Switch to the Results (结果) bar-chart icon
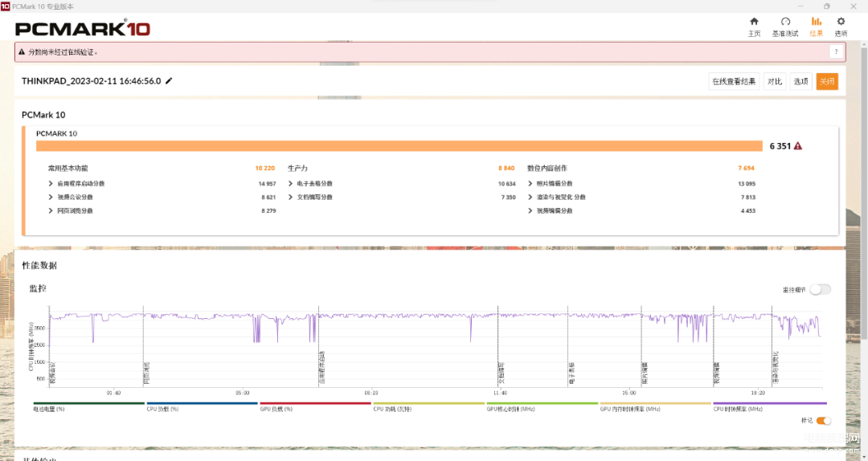 click(816, 22)
